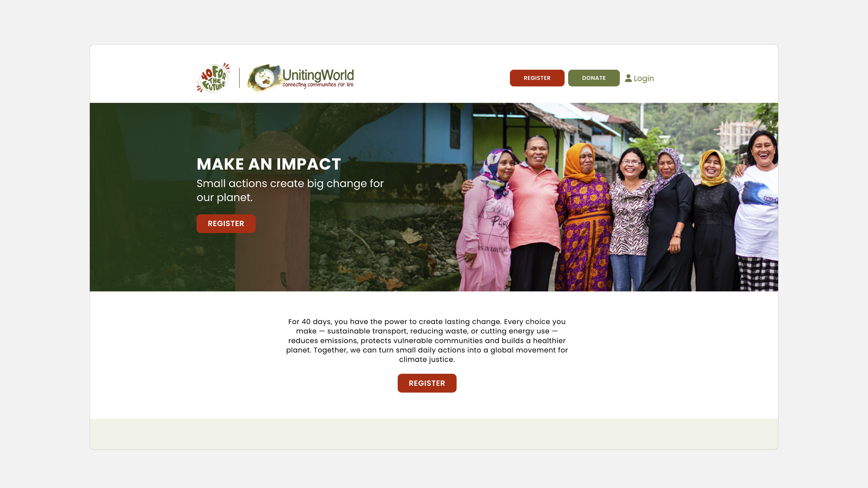The width and height of the screenshot is (868, 488).
Task: Click the user silhouette icon beside Login
Action: pos(628,78)
